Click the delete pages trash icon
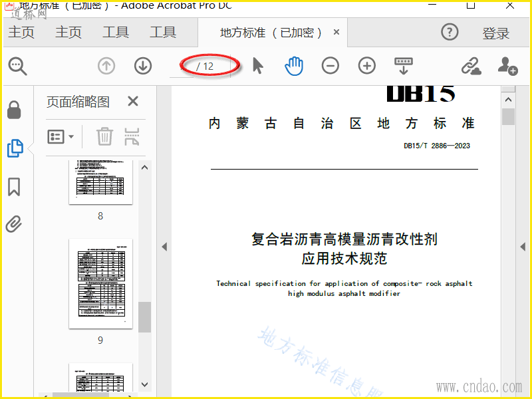 pyautogui.click(x=104, y=136)
